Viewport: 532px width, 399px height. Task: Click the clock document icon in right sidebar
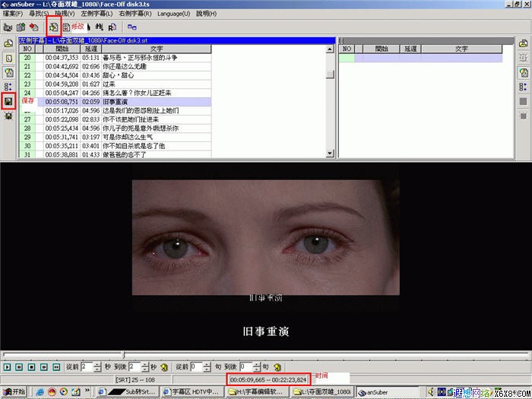pyautogui.click(x=523, y=72)
